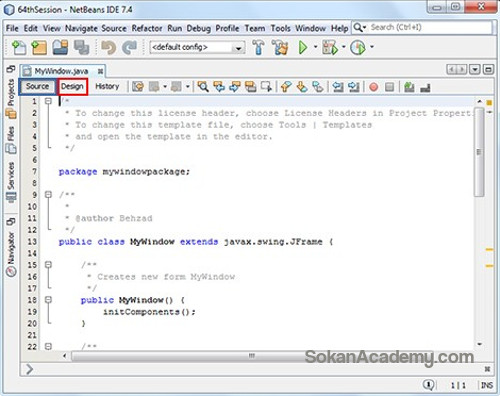This screenshot has height=396, width=500.
Task: Open the Projects side panel
Action: pos(11,99)
